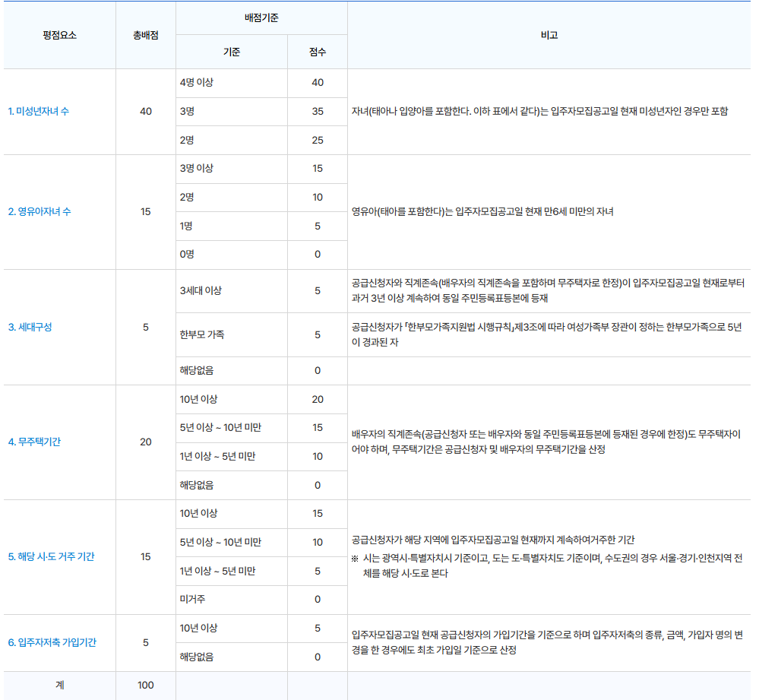
Task: Open the 5. 해당 시·도 거주 기간 label
Action: point(54,556)
